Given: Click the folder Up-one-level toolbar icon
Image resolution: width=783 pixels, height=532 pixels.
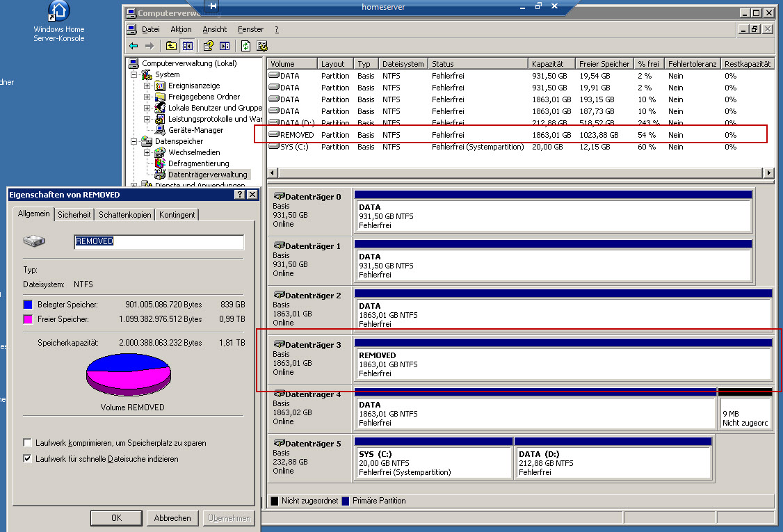Looking at the screenshot, I should click(x=171, y=46).
